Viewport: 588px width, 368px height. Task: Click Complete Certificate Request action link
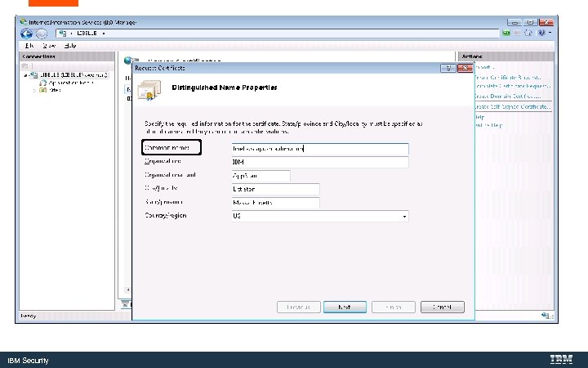tap(512, 86)
